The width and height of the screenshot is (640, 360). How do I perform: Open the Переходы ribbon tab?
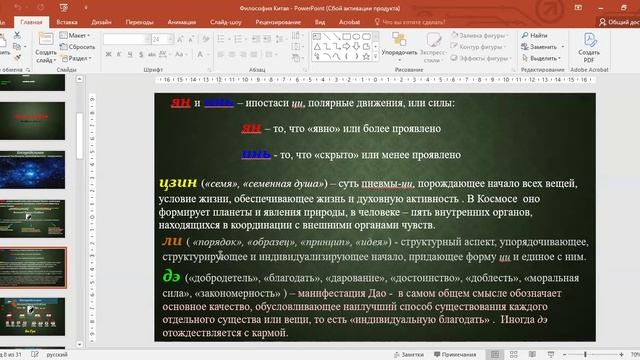pos(140,22)
